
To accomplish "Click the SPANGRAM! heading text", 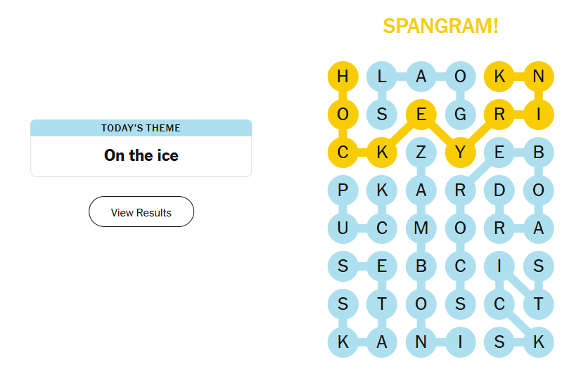I will 440,26.
